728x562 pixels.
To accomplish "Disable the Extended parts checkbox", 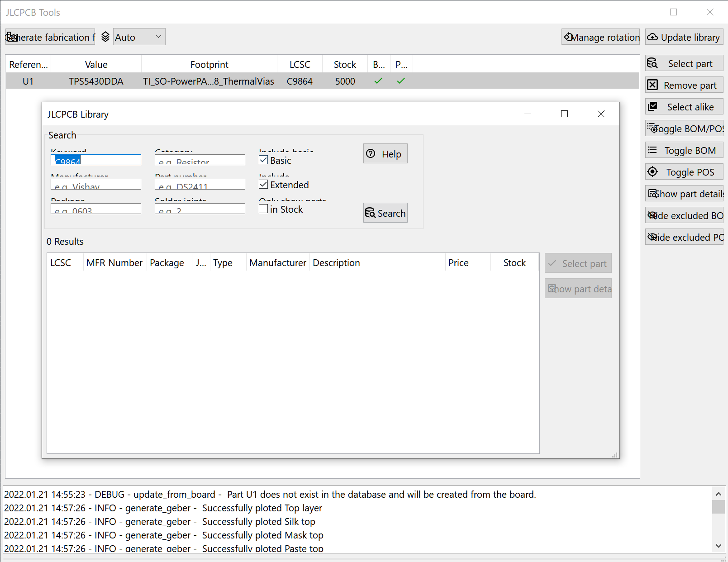I will click(x=263, y=184).
